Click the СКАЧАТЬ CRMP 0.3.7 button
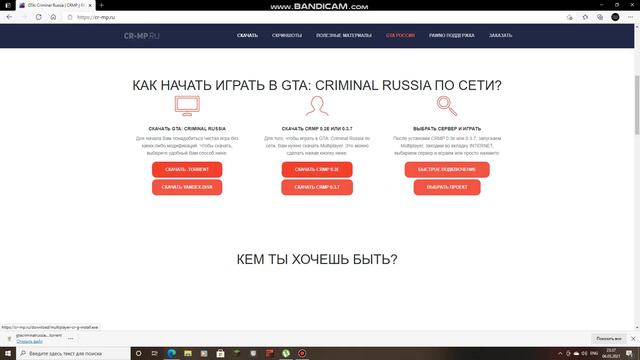Screen dimensions: 640x360 click(317, 187)
